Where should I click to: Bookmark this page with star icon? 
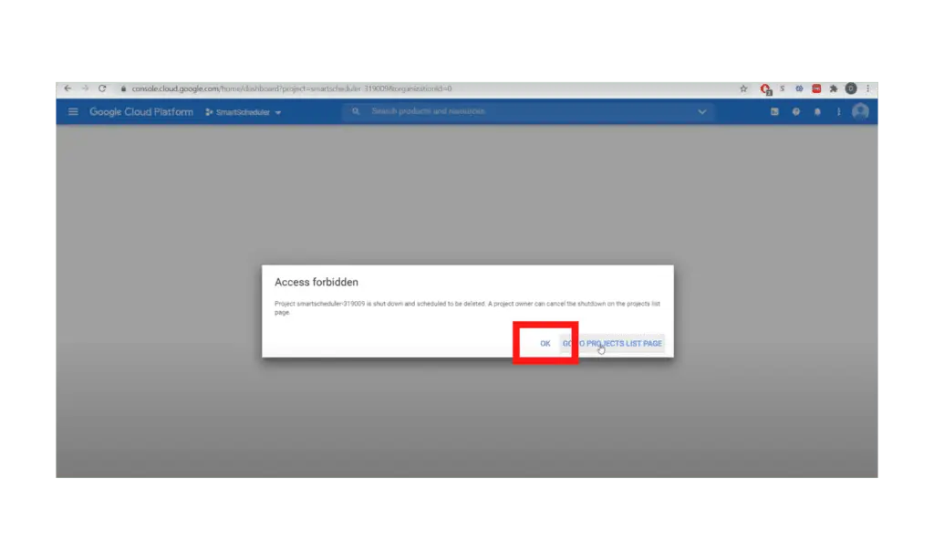point(743,89)
